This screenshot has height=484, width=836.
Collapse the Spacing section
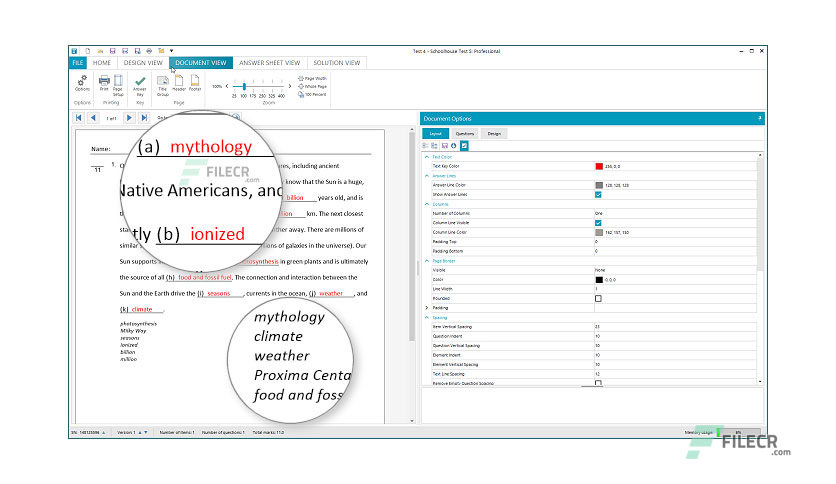[427, 318]
